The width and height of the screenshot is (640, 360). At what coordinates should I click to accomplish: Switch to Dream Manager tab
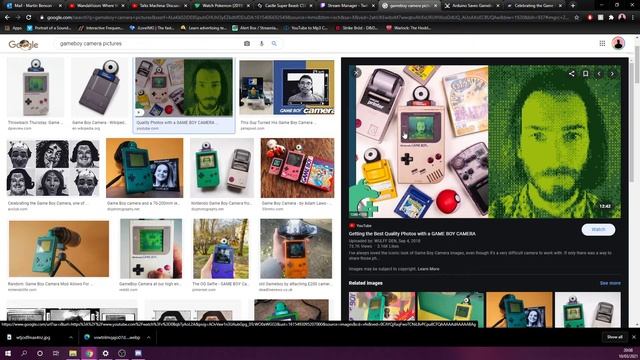click(347, 6)
